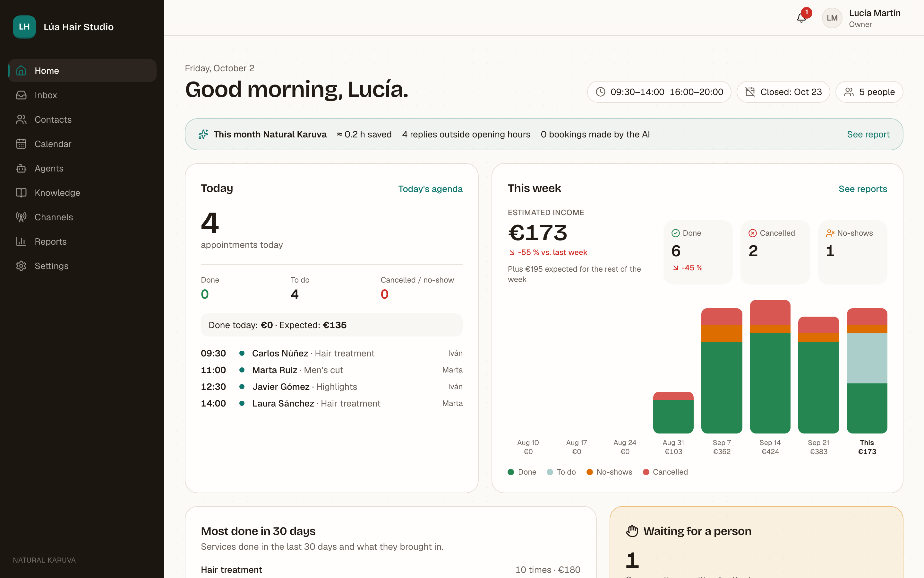Image resolution: width=924 pixels, height=578 pixels.
Task: Open Laura Sánchez 14:00 appointment
Action: pyautogui.click(x=331, y=403)
